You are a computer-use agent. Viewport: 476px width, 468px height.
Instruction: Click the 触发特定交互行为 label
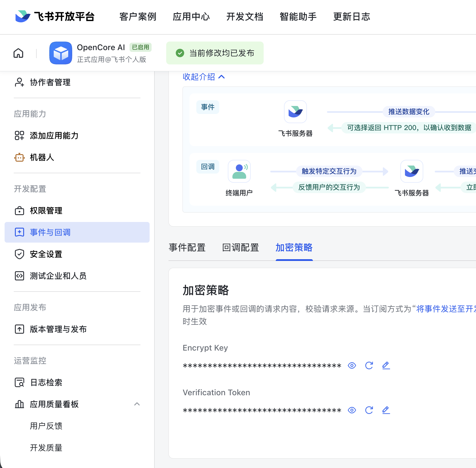click(x=329, y=171)
